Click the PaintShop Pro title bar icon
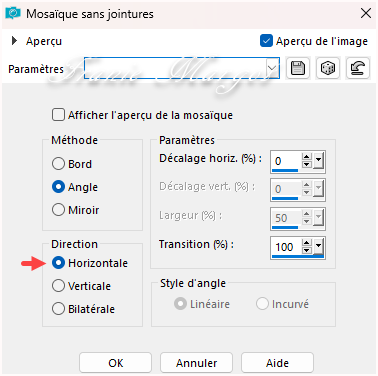This screenshot has height=376, width=378. point(13,14)
